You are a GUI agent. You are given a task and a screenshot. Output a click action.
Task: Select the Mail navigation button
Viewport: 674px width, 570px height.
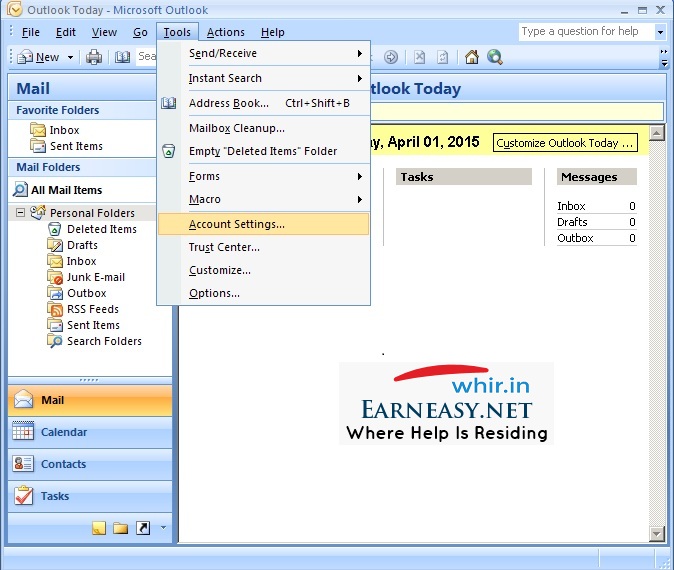click(90, 400)
